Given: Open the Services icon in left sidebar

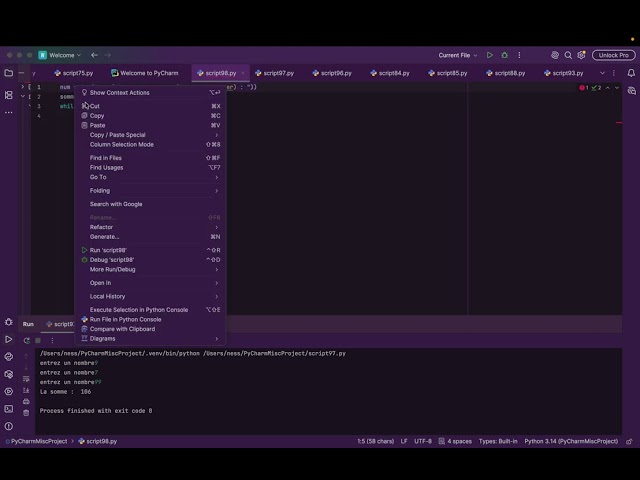Looking at the screenshot, I should pyautogui.click(x=9, y=391).
